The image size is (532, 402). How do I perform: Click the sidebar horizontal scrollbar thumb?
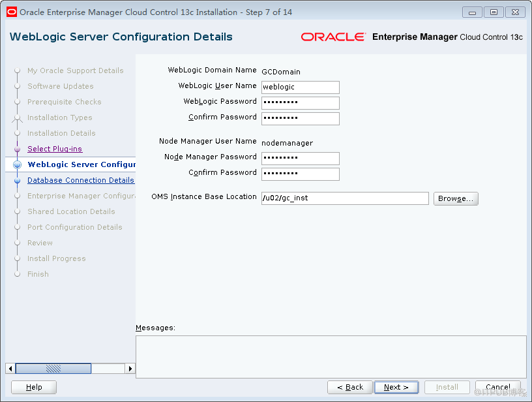coord(53,368)
